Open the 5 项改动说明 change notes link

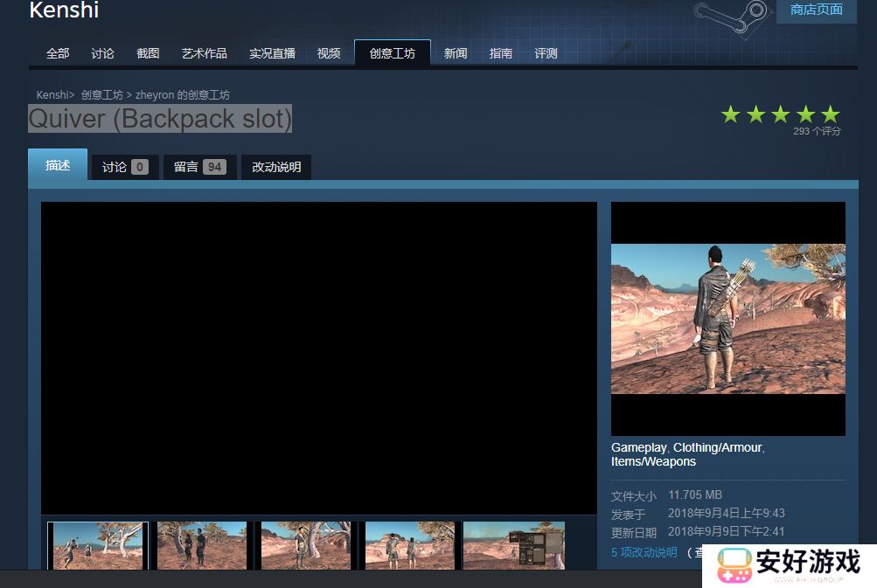[644, 552]
